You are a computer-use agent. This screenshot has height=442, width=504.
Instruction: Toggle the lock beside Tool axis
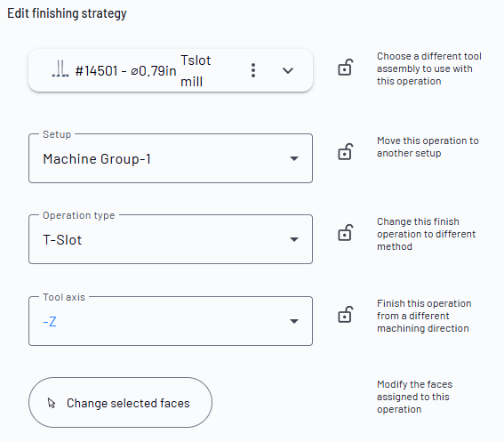(346, 314)
